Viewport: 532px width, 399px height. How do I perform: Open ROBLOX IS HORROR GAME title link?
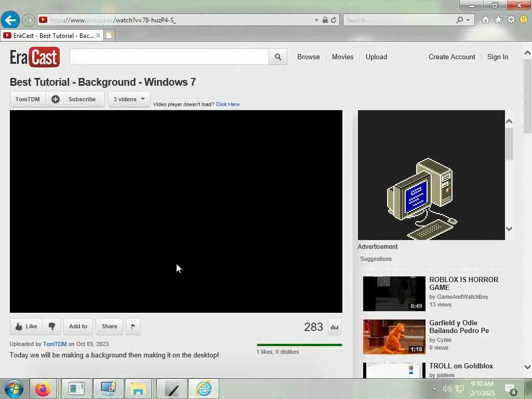pos(463,283)
